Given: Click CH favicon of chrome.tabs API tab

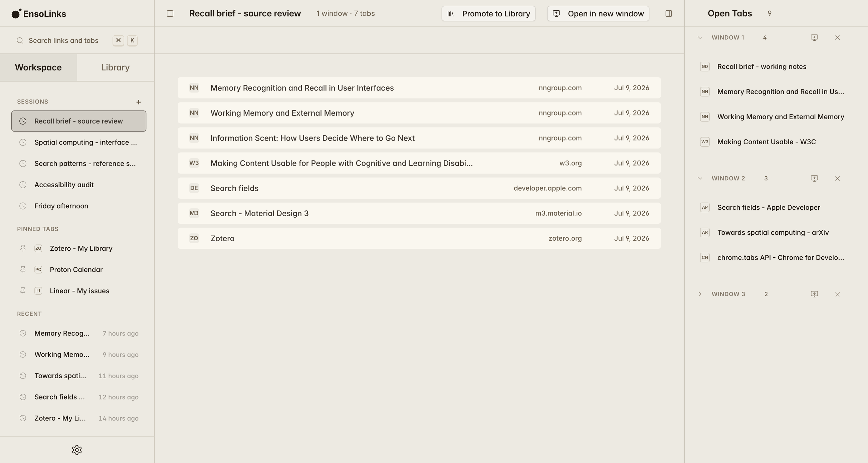Looking at the screenshot, I should point(705,258).
